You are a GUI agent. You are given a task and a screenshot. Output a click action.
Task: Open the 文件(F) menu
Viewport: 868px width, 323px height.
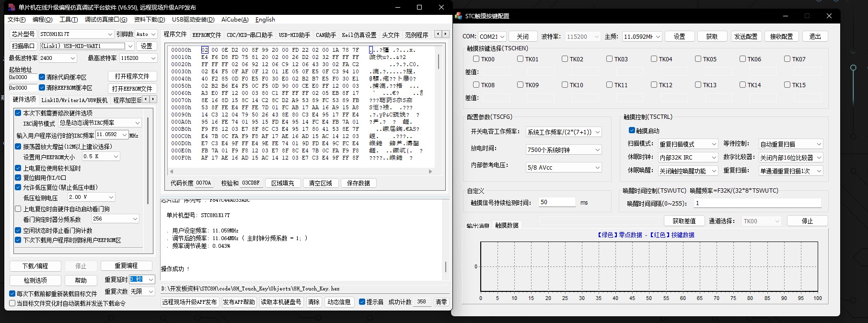click(x=17, y=19)
